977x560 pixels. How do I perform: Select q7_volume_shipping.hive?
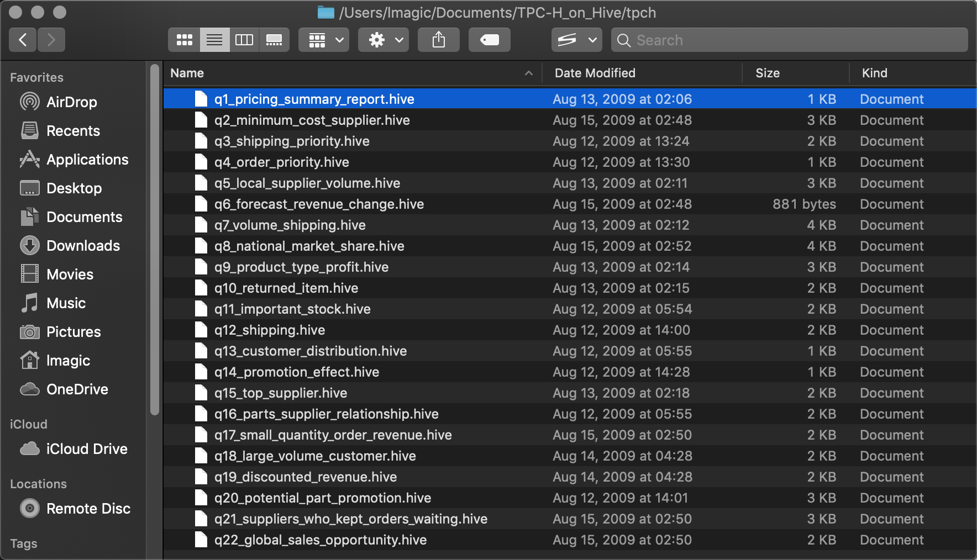[570, 225]
